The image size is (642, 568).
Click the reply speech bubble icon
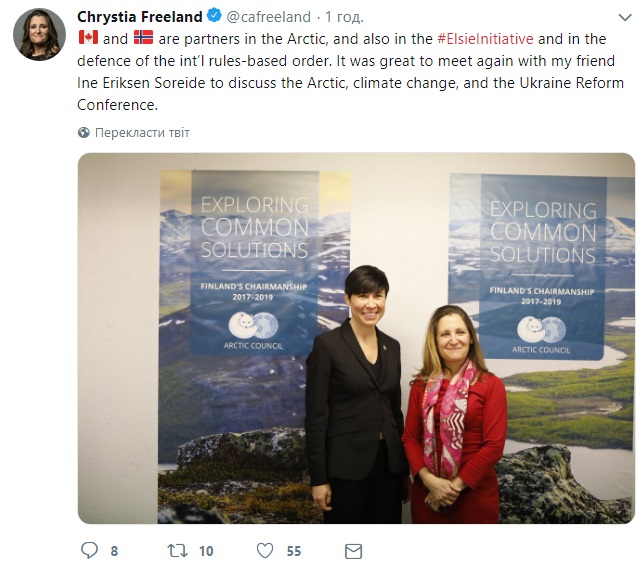89,550
